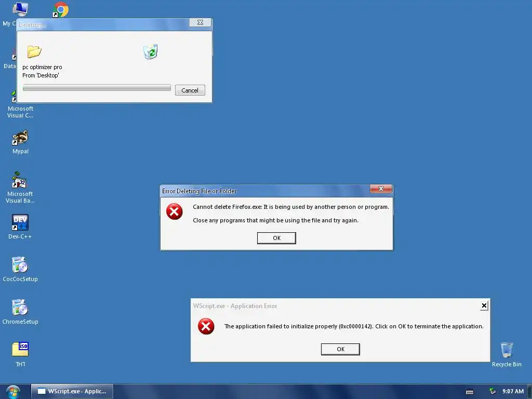Image resolution: width=532 pixels, height=399 pixels.
Task: Click the deletion progress bar
Action: point(97,88)
